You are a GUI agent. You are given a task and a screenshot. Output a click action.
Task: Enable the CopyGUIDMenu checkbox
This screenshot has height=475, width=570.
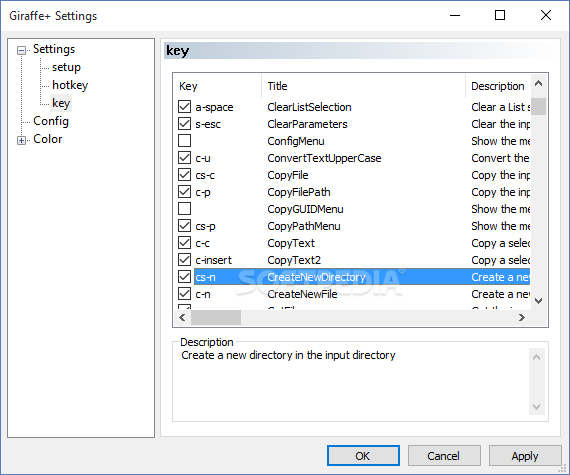coord(184,209)
